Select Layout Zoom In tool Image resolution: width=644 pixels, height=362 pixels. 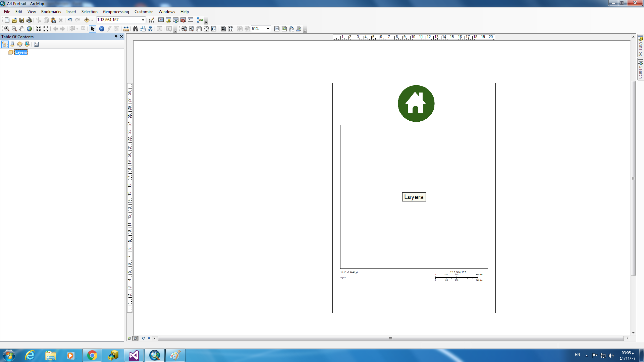coord(184,29)
